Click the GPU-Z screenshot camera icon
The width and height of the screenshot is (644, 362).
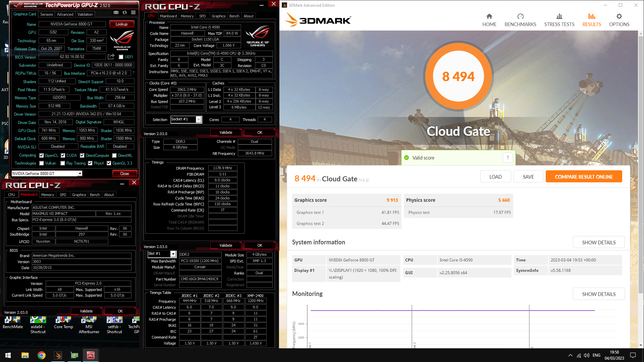116,12
